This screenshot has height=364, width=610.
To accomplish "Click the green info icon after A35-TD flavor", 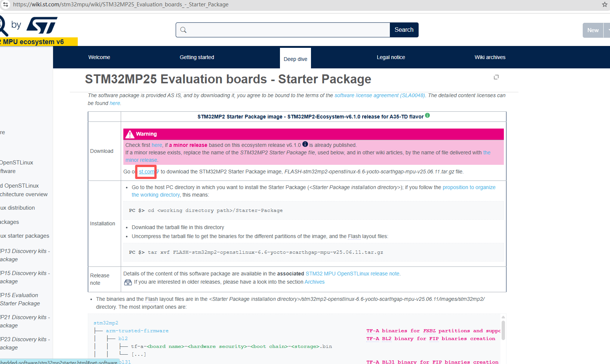I will (427, 115).
